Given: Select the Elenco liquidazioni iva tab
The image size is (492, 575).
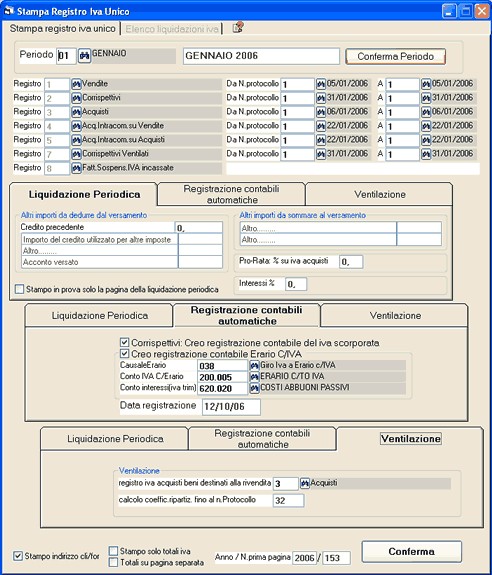Looking at the screenshot, I should click(172, 29).
